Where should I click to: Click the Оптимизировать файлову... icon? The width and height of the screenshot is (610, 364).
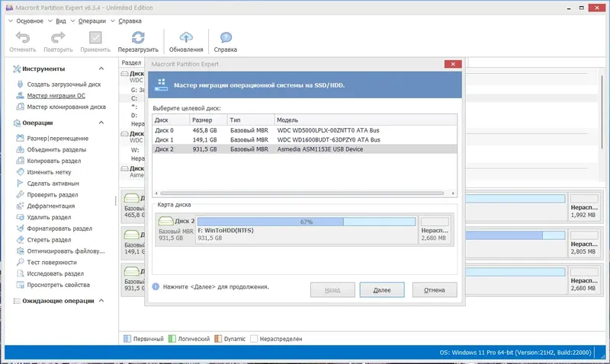[x=20, y=251]
